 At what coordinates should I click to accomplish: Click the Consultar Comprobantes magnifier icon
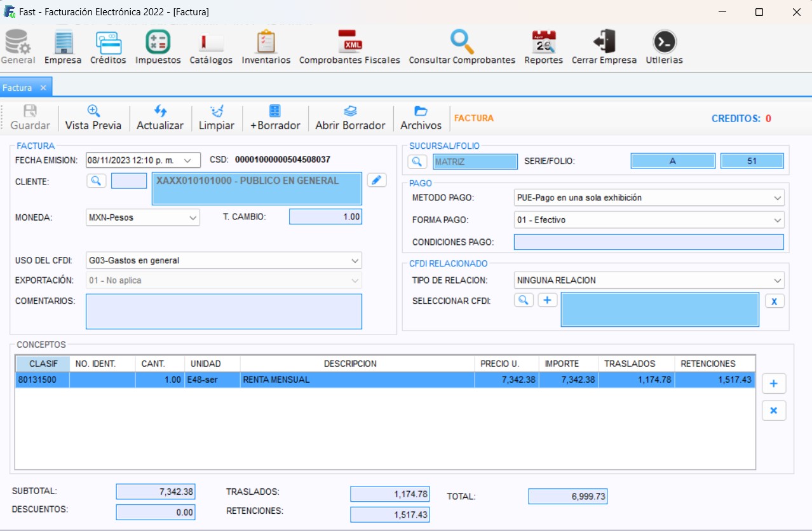pyautogui.click(x=462, y=42)
